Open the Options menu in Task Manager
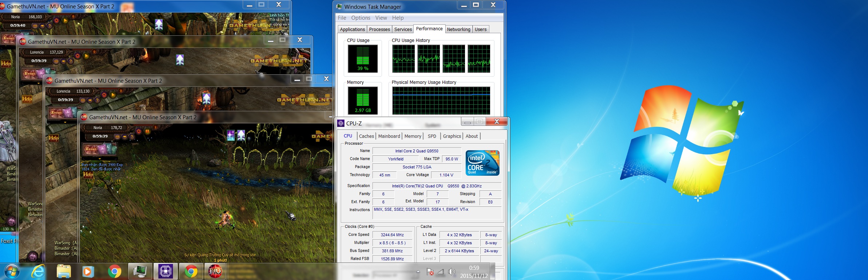This screenshot has height=280, width=868. pos(360,18)
